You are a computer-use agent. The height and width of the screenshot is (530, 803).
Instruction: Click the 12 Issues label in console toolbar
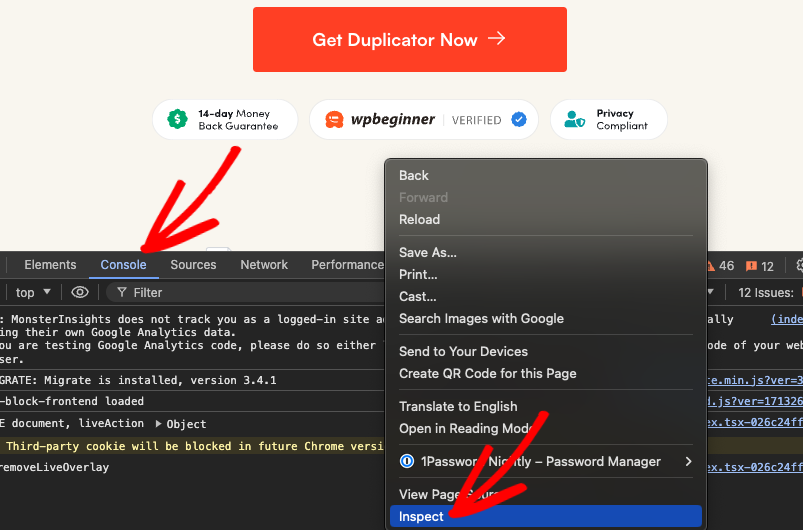pyautogui.click(x=766, y=293)
